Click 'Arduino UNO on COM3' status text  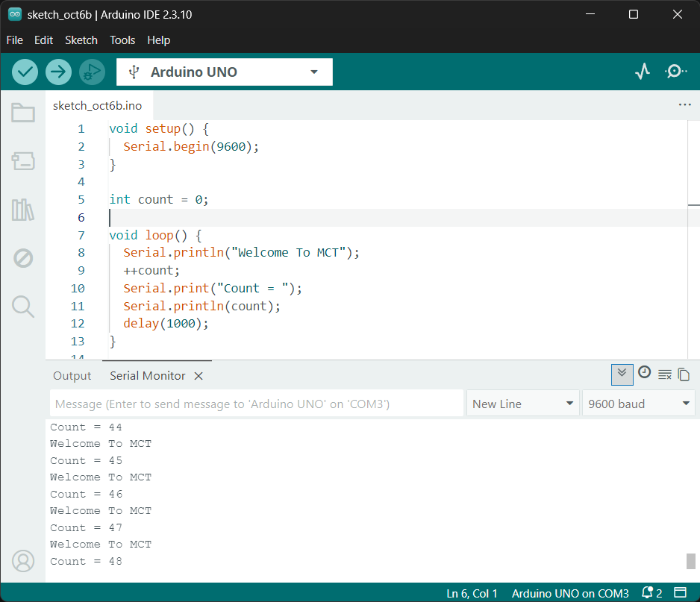click(x=570, y=593)
